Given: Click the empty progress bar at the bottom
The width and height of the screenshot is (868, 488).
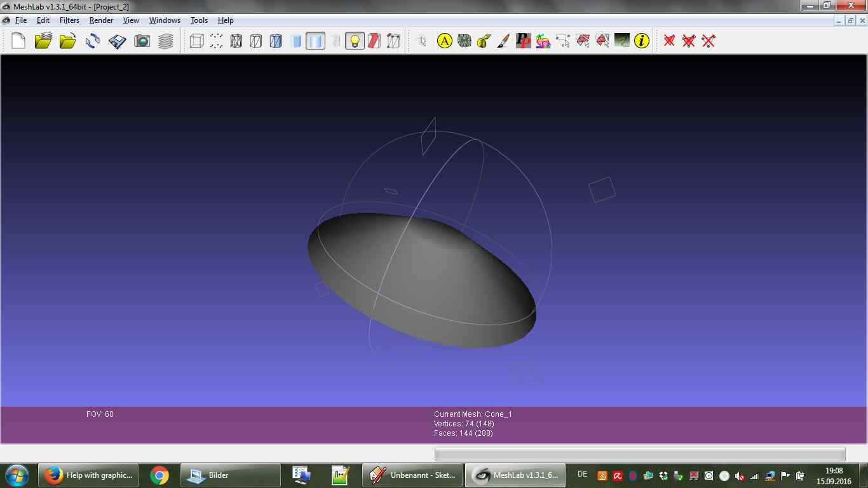Looking at the screenshot, I should pyautogui.click(x=640, y=454).
